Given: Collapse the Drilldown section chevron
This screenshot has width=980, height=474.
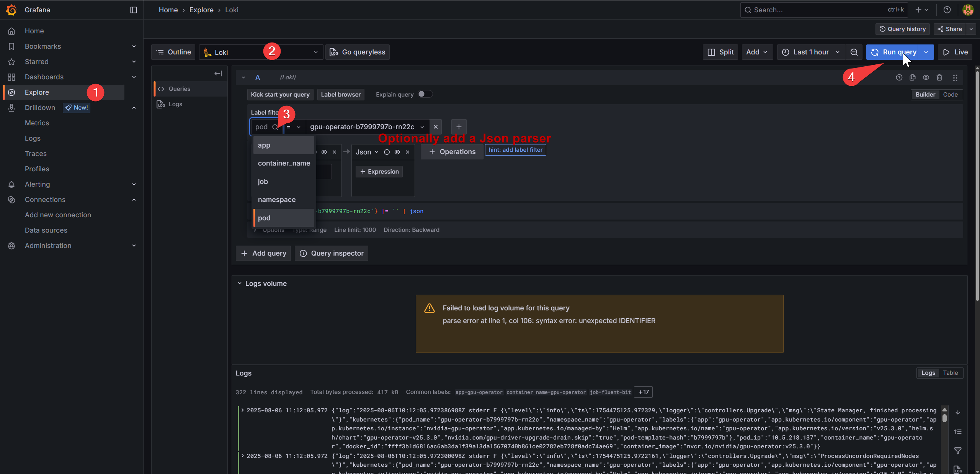Looking at the screenshot, I should pos(134,108).
